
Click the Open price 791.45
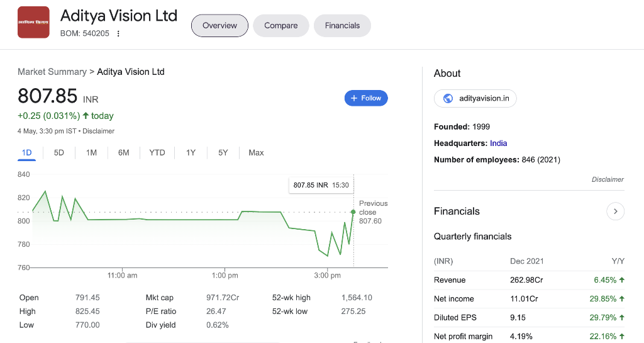pyautogui.click(x=87, y=298)
